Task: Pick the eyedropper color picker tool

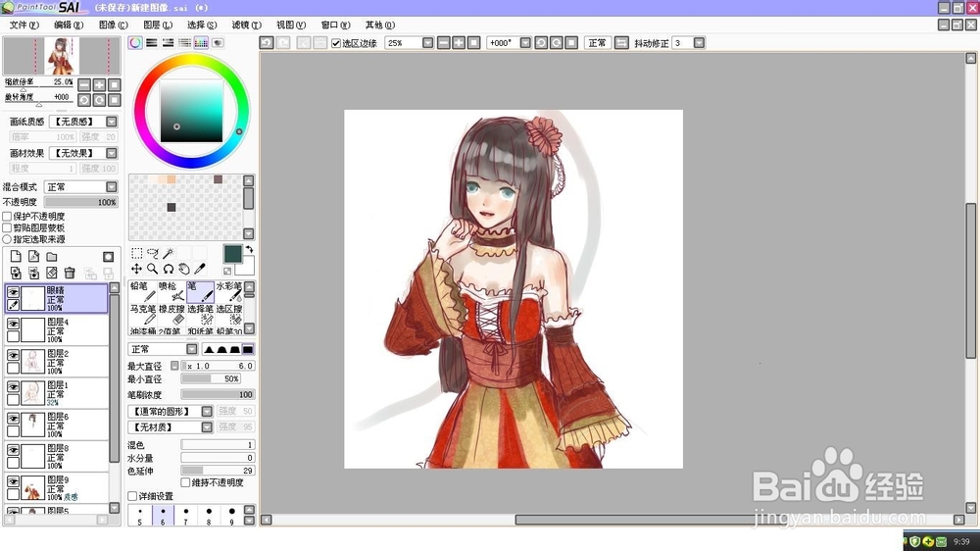Action: click(199, 269)
